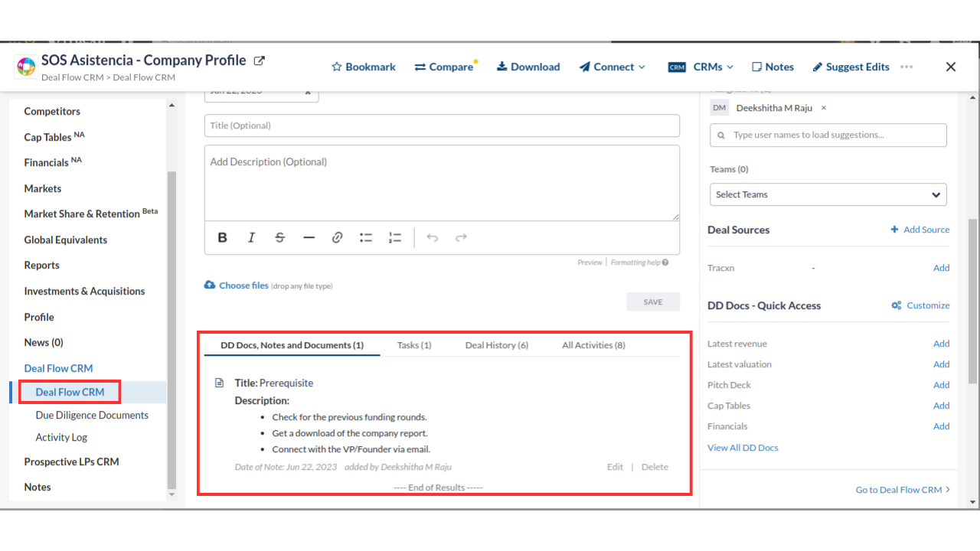The width and height of the screenshot is (980, 551).
Task: Click the Title (Optional) input field
Action: coord(442,126)
